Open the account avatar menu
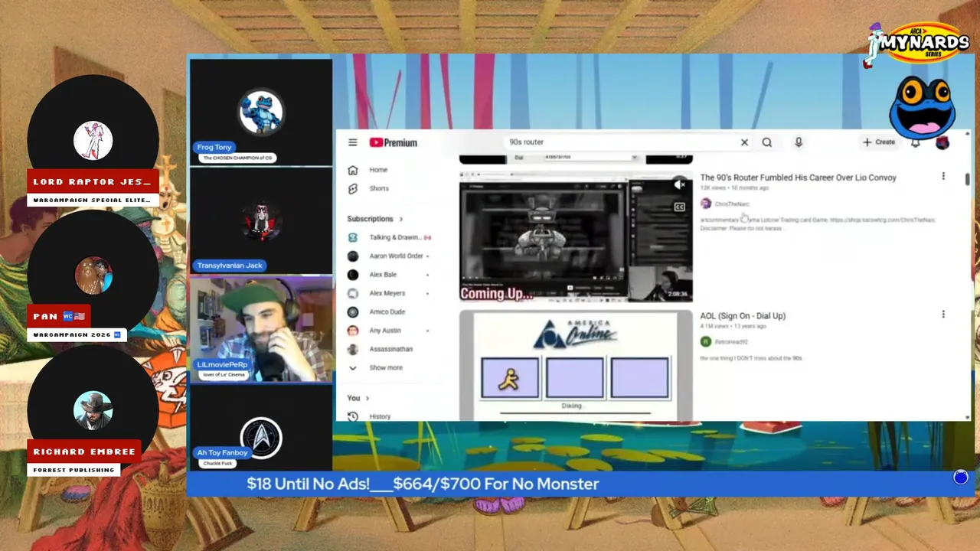This screenshot has width=980, height=551. click(x=943, y=142)
